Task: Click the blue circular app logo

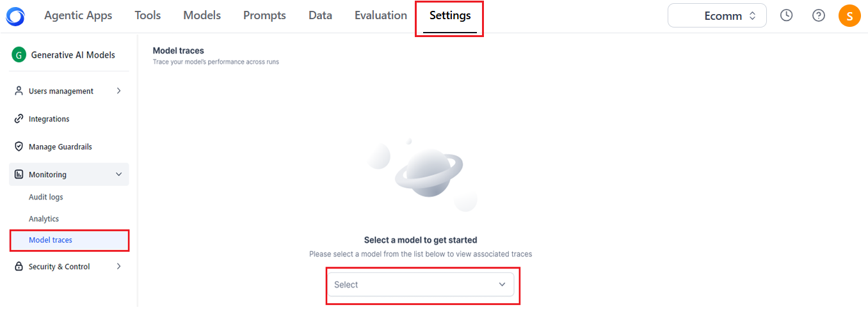Action: [15, 16]
